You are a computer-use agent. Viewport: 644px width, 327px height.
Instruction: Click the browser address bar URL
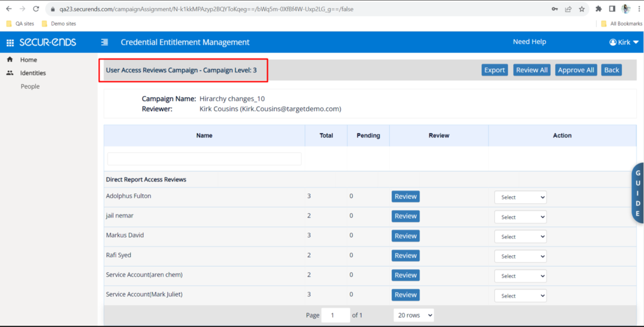(x=206, y=9)
